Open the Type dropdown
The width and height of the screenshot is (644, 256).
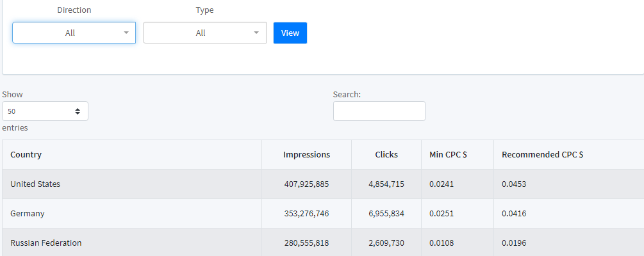pyautogui.click(x=204, y=33)
